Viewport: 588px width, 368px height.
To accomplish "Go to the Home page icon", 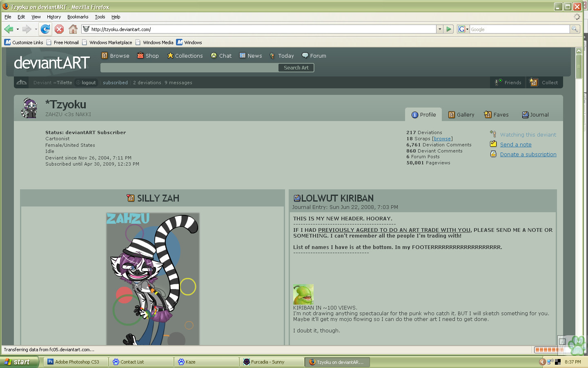I will 73,29.
